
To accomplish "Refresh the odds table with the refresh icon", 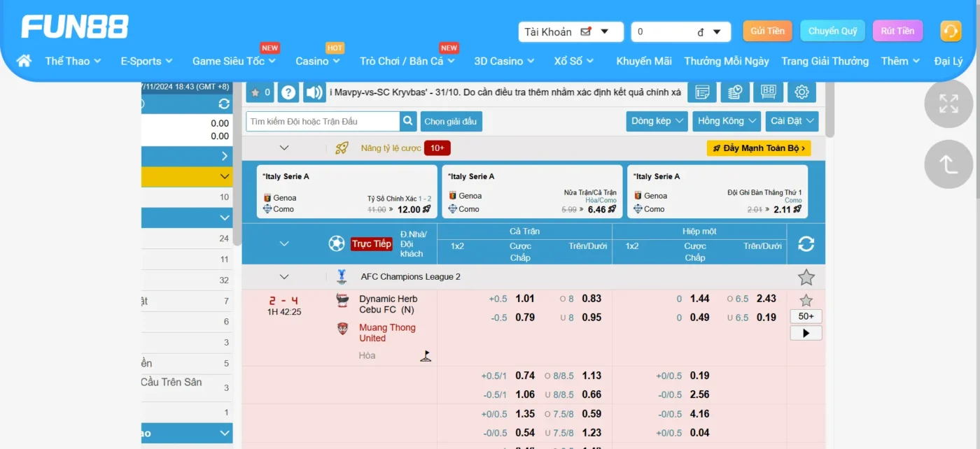I will (x=806, y=244).
